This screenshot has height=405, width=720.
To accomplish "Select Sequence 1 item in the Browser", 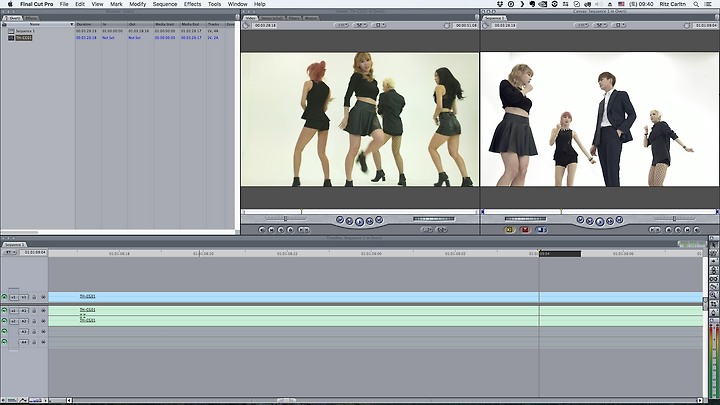I will 25,31.
